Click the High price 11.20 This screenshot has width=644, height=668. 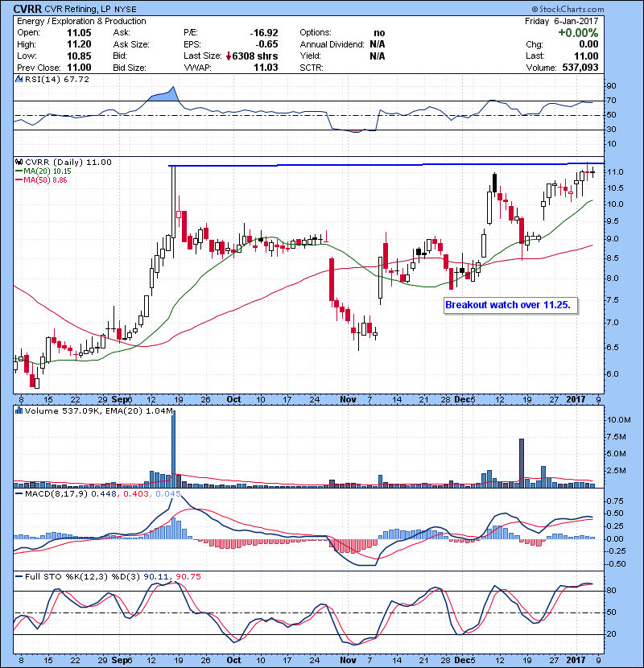pos(79,44)
